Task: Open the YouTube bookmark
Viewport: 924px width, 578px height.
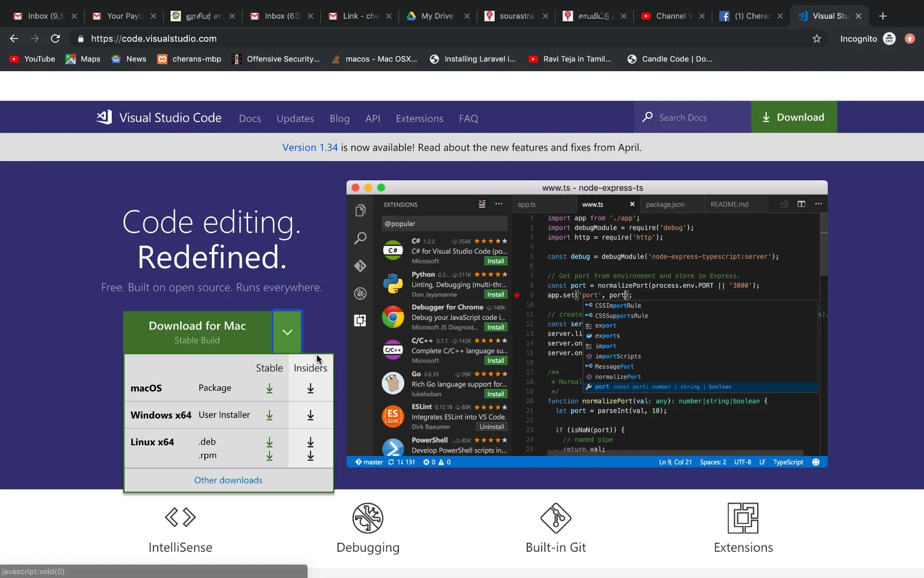Action: point(33,59)
